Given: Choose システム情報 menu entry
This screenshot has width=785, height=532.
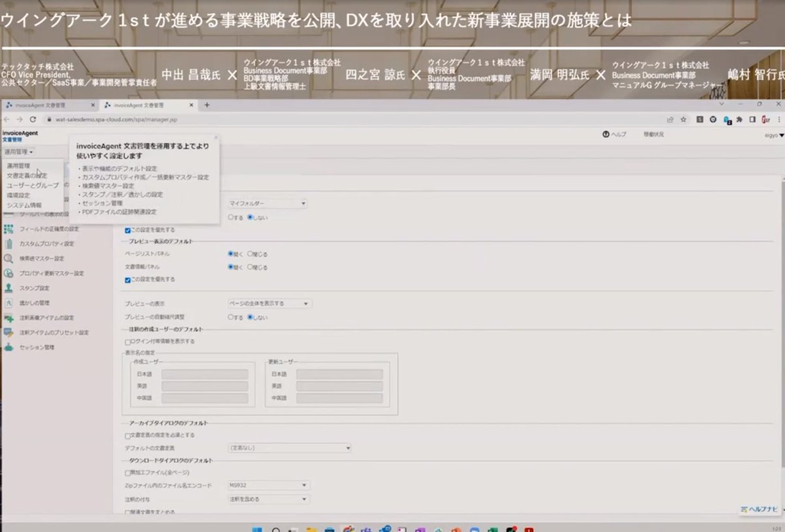Looking at the screenshot, I should click(x=24, y=205).
